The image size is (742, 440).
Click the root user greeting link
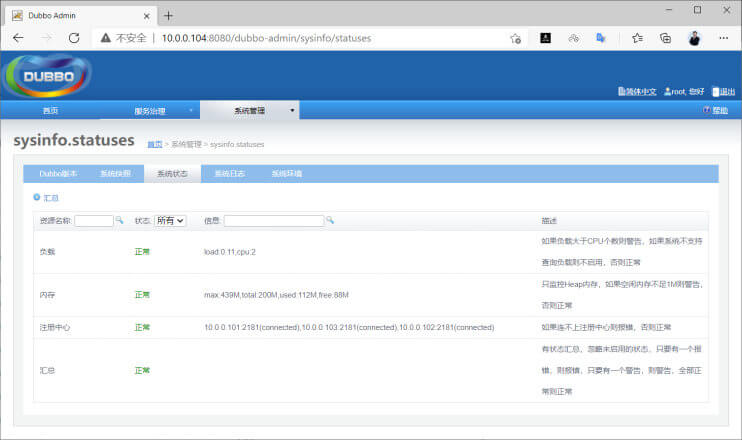click(x=684, y=91)
